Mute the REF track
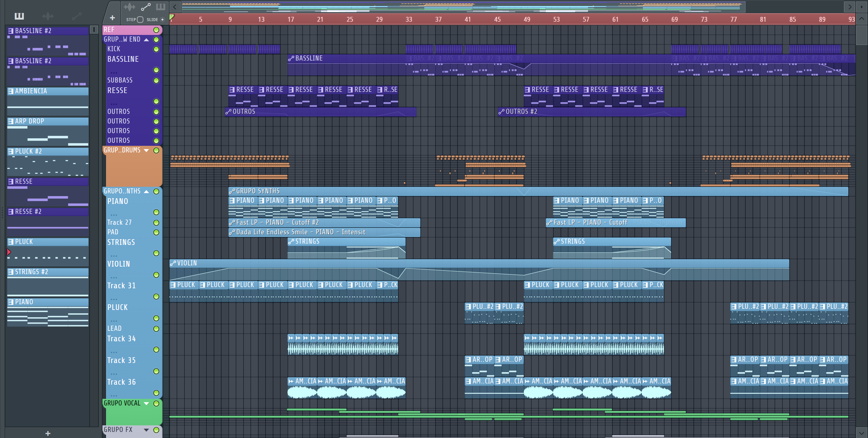The width and height of the screenshot is (868, 438). click(x=156, y=30)
